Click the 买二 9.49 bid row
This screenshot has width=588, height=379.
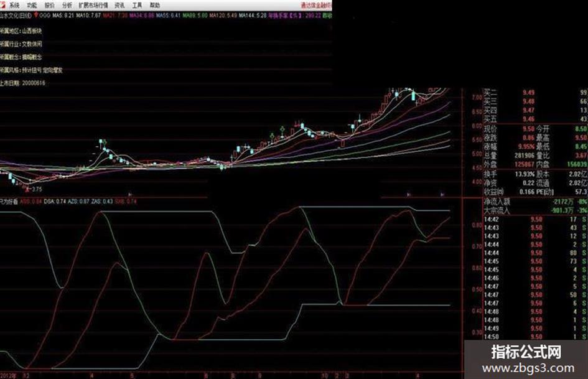pyautogui.click(x=535, y=93)
